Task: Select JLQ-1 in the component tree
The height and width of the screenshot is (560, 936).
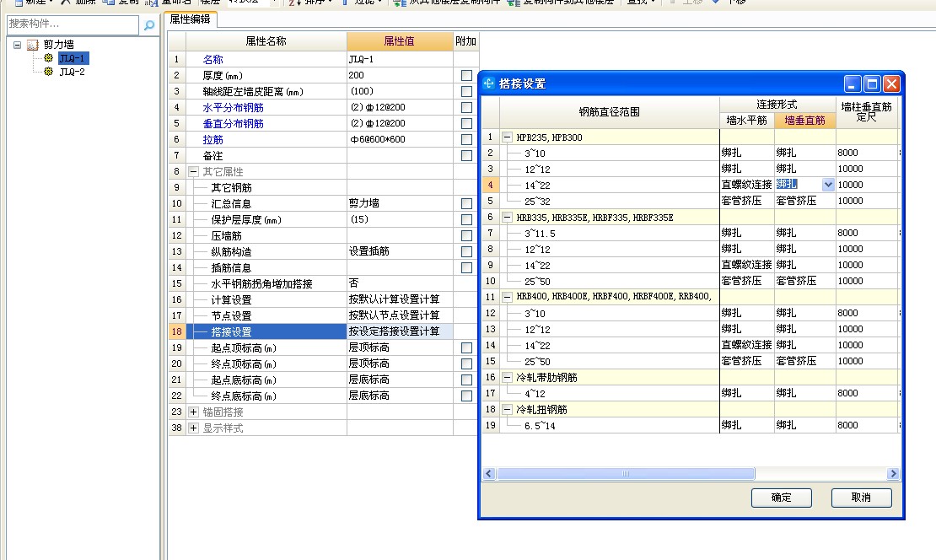Action: [73, 58]
